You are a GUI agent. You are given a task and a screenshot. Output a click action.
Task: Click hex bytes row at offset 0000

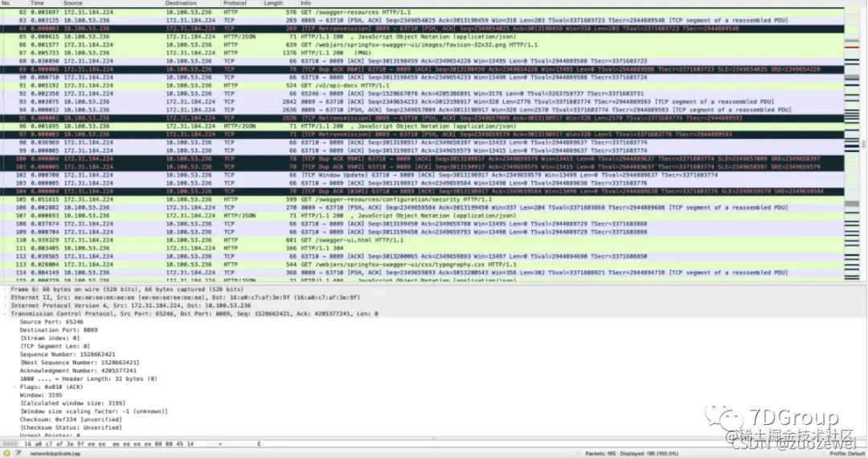(132, 444)
